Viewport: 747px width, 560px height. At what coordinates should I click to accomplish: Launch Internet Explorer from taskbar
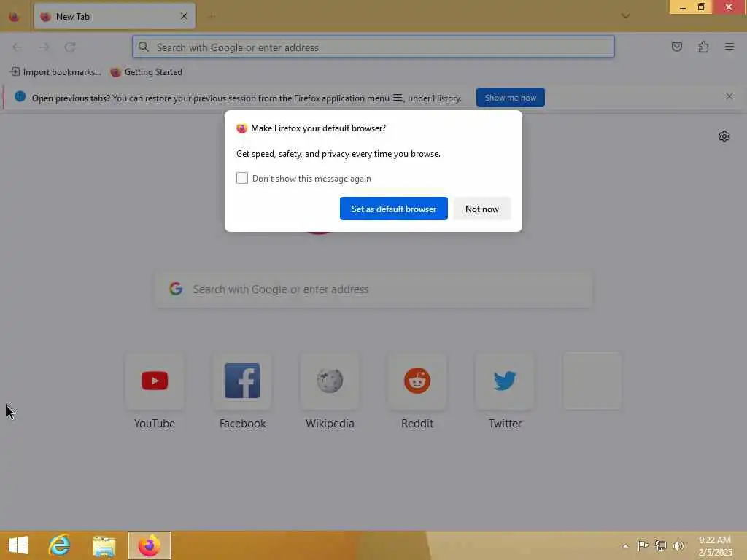click(x=60, y=545)
